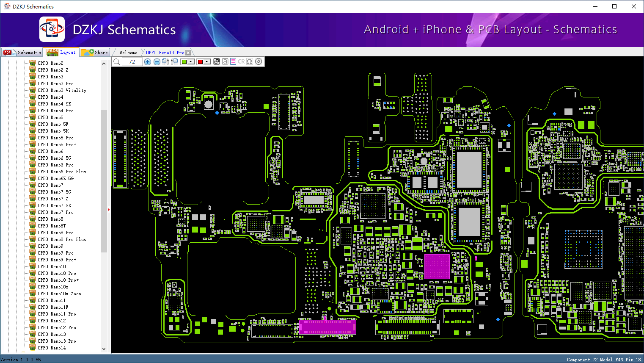Click the PADS icon beside OPPO Reno9 Pro+

(x=33, y=260)
